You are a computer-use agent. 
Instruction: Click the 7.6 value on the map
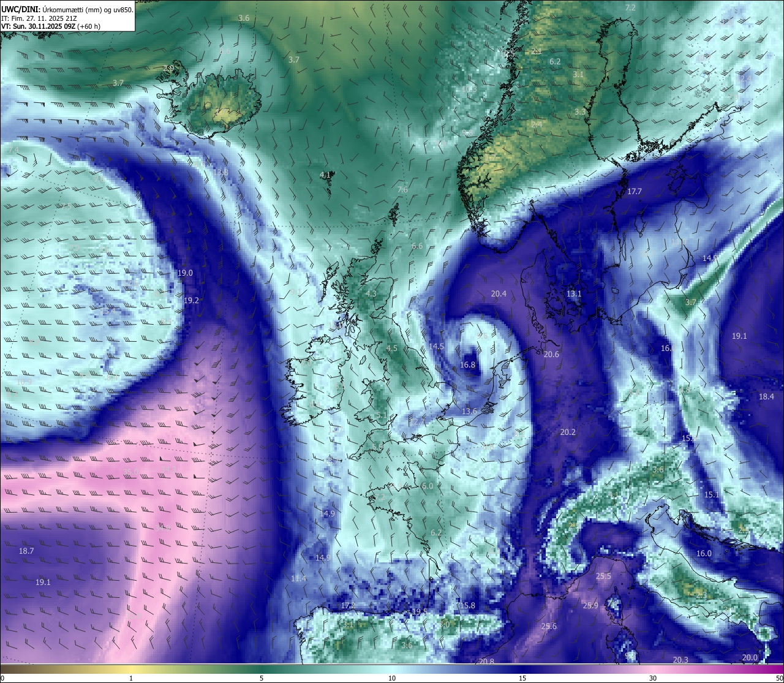click(402, 190)
